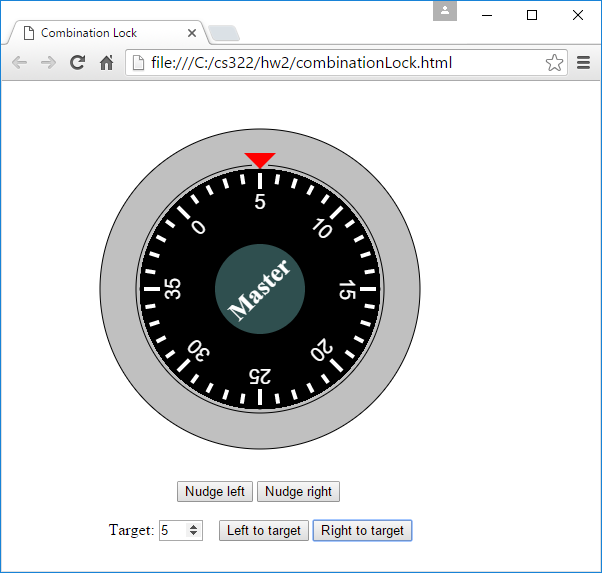The image size is (602, 573).
Task: Increase Target value with up stepper
Action: point(194,527)
